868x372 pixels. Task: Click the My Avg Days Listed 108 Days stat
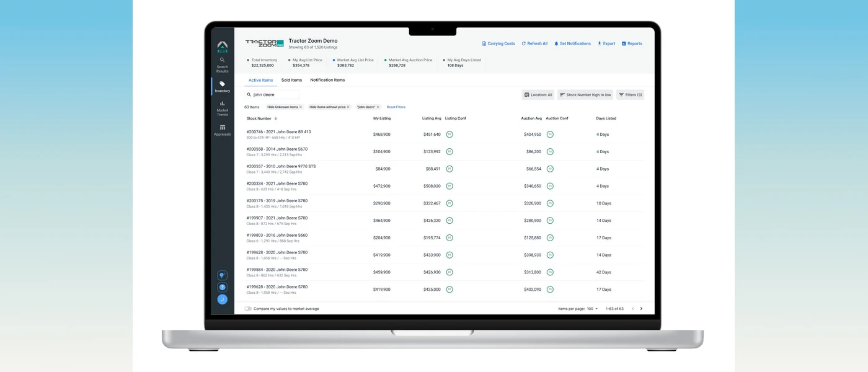tap(461, 63)
